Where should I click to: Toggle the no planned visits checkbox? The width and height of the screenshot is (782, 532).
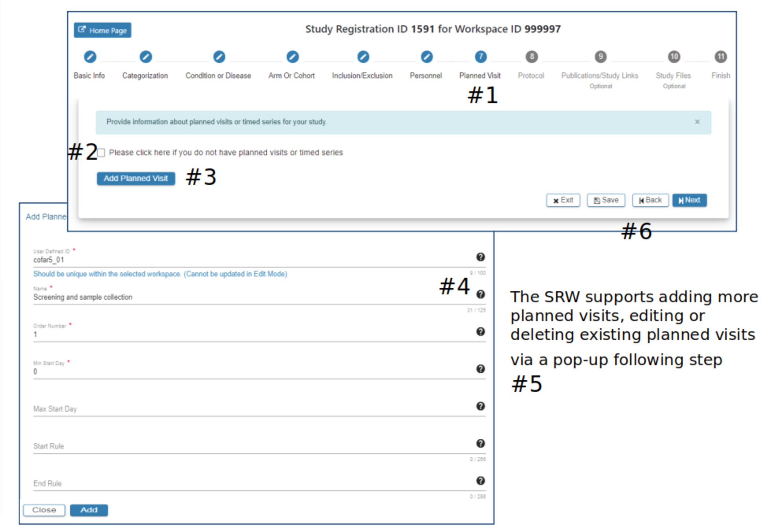tap(100, 153)
